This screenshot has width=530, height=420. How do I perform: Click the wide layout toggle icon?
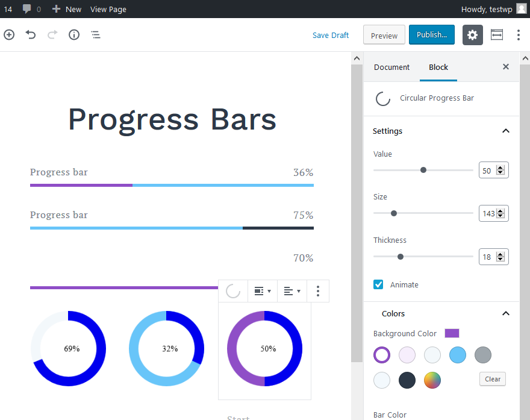pyautogui.click(x=497, y=35)
